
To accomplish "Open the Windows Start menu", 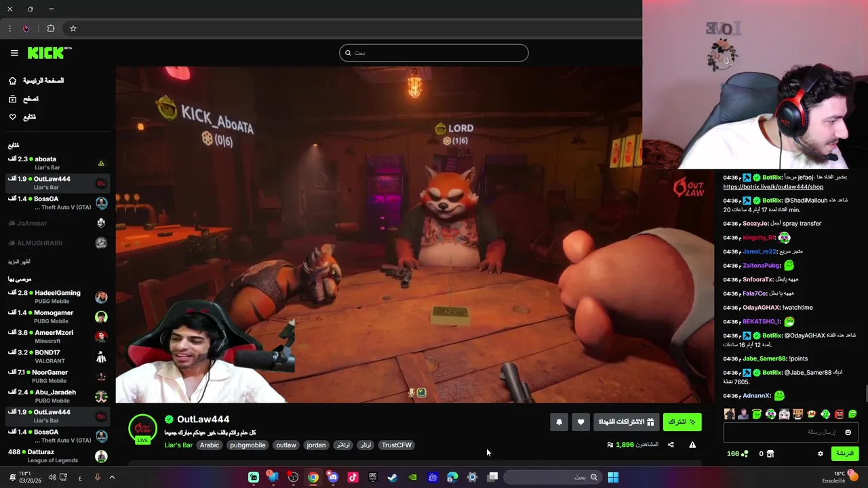I will click(613, 477).
